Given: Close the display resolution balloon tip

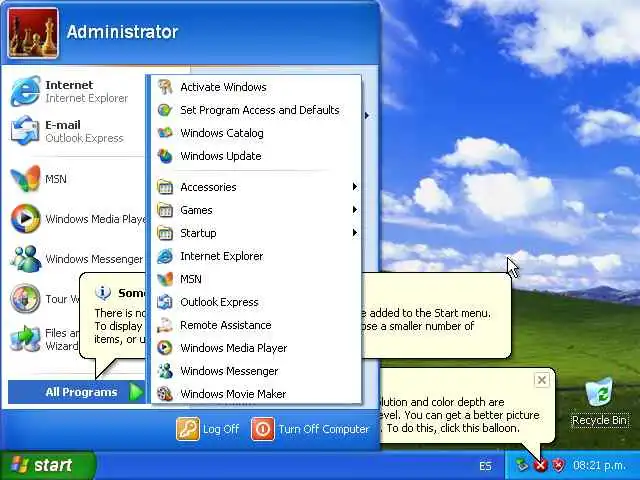Looking at the screenshot, I should click(541, 380).
